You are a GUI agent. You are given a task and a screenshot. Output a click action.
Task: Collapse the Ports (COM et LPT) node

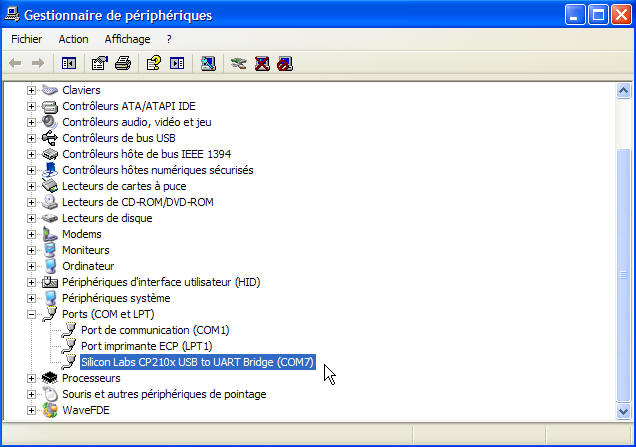coord(32,314)
